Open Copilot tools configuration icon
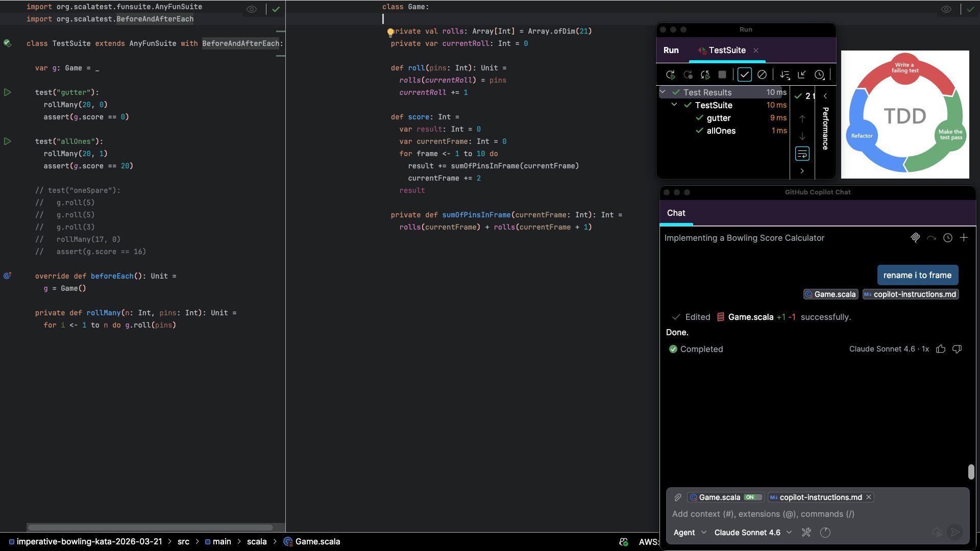The height and width of the screenshot is (551, 980). click(806, 533)
